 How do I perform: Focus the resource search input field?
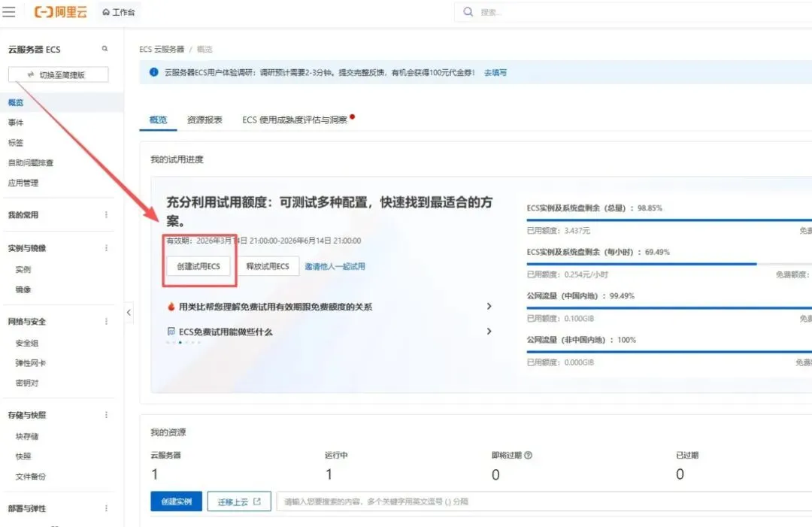tap(544, 501)
